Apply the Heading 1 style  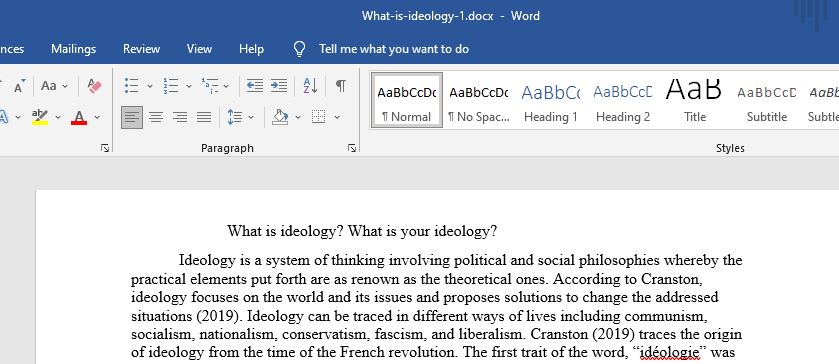tap(551, 101)
